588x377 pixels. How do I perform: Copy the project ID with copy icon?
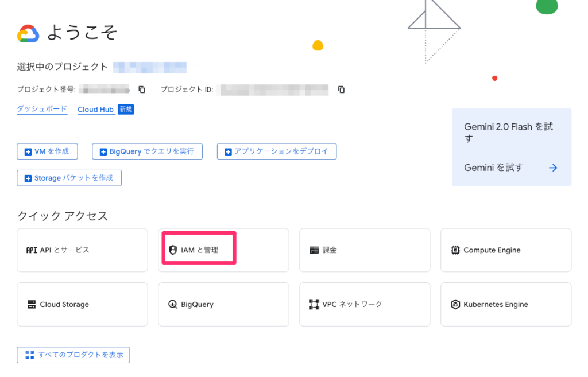(x=341, y=90)
